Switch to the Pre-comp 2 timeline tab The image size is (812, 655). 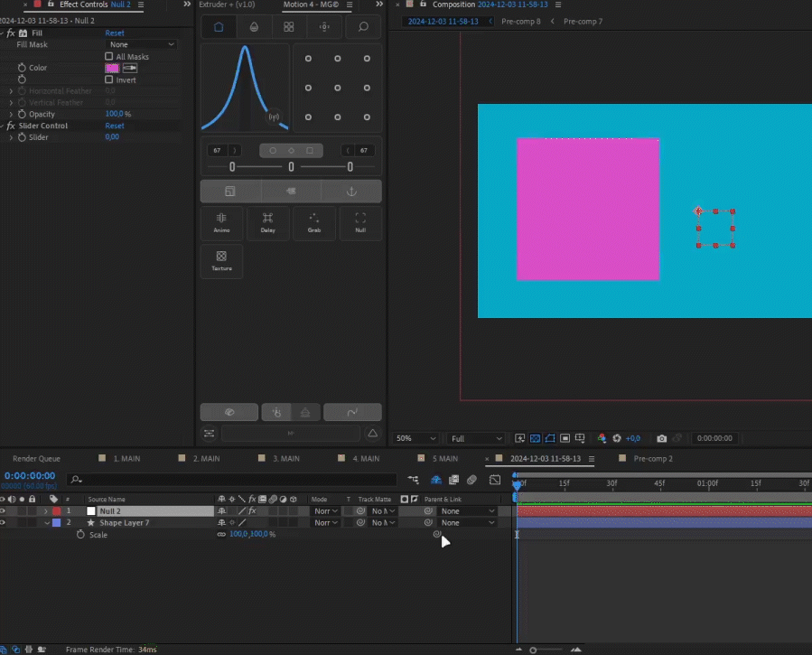(653, 459)
